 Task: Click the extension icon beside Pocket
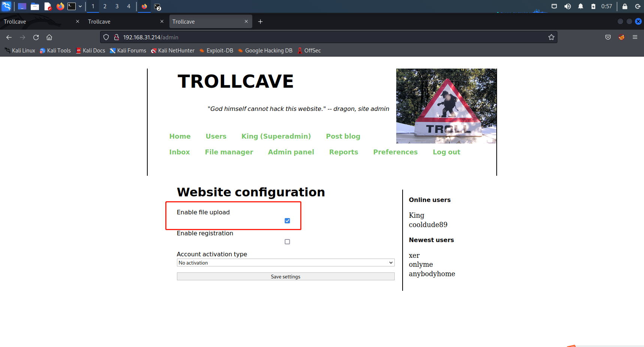(x=622, y=37)
